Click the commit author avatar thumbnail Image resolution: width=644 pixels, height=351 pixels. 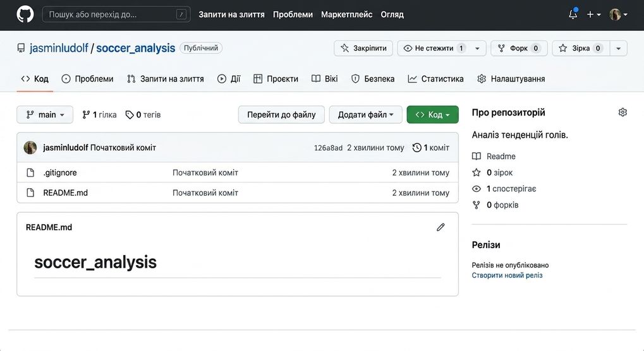(x=30, y=148)
